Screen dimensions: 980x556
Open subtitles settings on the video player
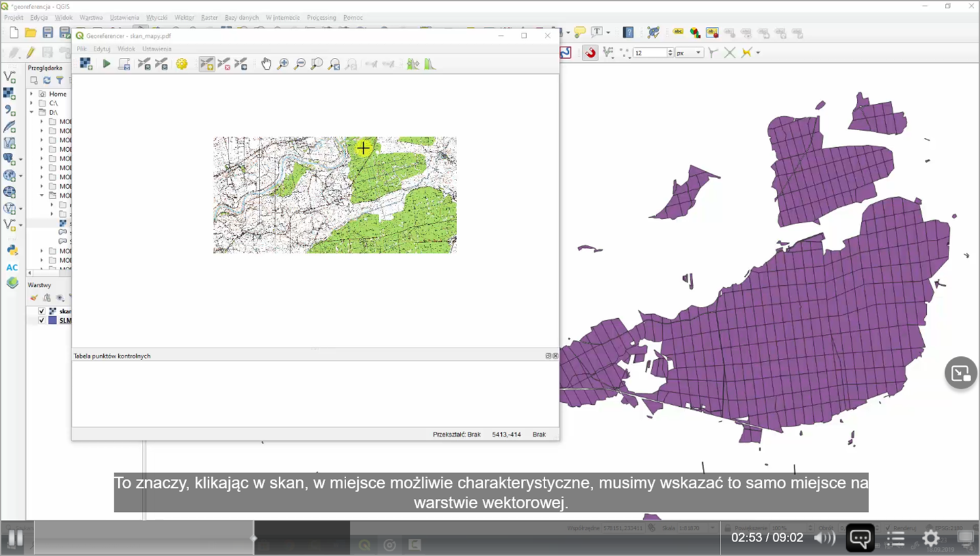coord(860,538)
